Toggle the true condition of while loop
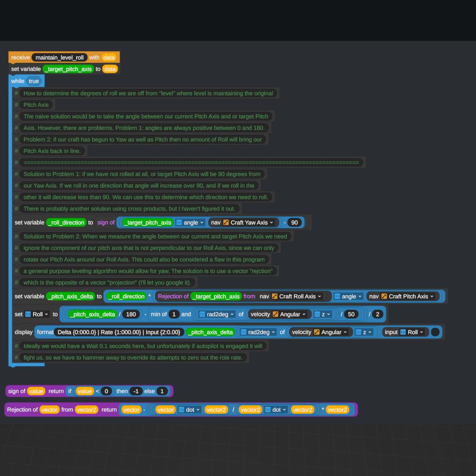This screenshot has height=476, width=476. [34, 81]
